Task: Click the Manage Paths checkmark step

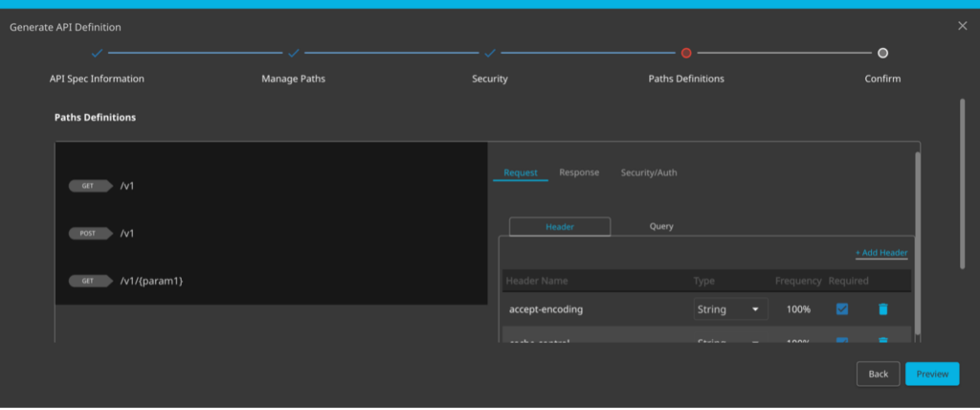Action: pyautogui.click(x=294, y=54)
